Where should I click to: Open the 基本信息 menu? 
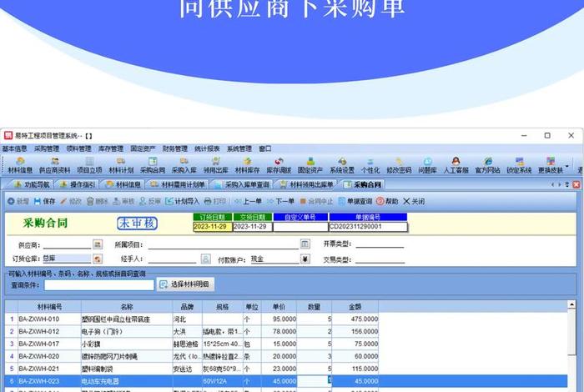(15, 148)
